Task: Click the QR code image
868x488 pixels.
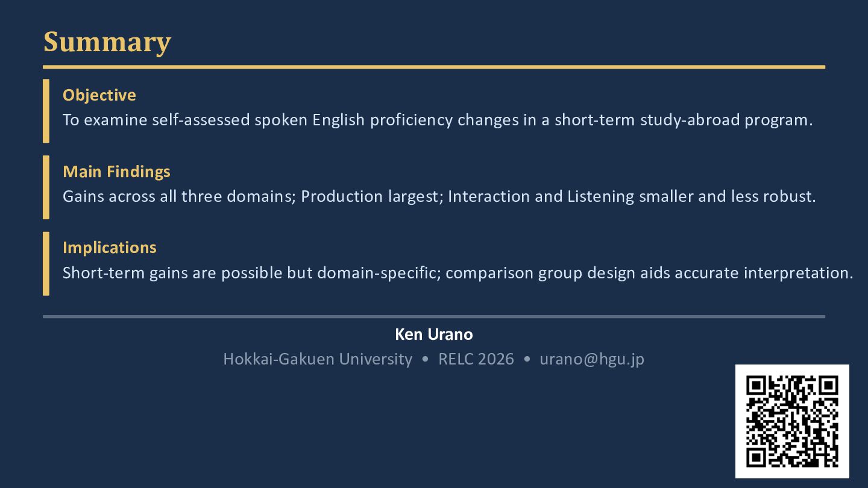Action: pos(792,421)
